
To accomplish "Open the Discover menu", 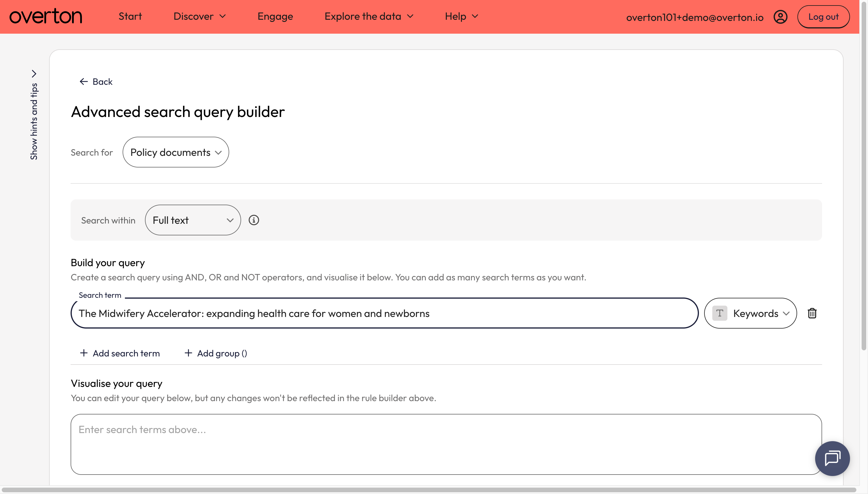I will coord(200,16).
